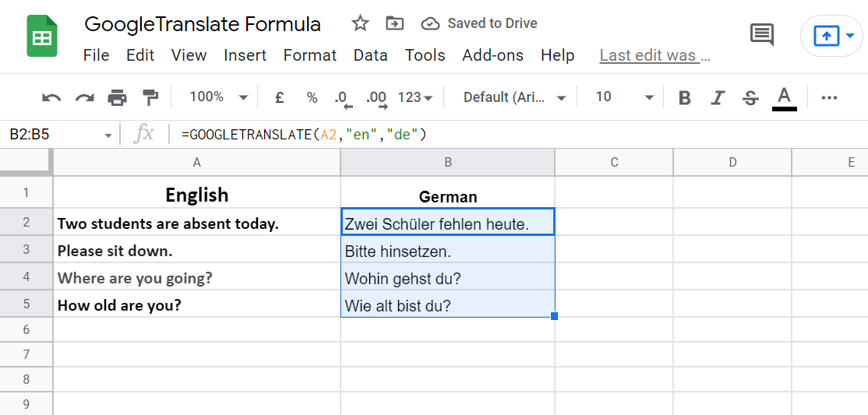Click the format as currency button

click(x=280, y=98)
